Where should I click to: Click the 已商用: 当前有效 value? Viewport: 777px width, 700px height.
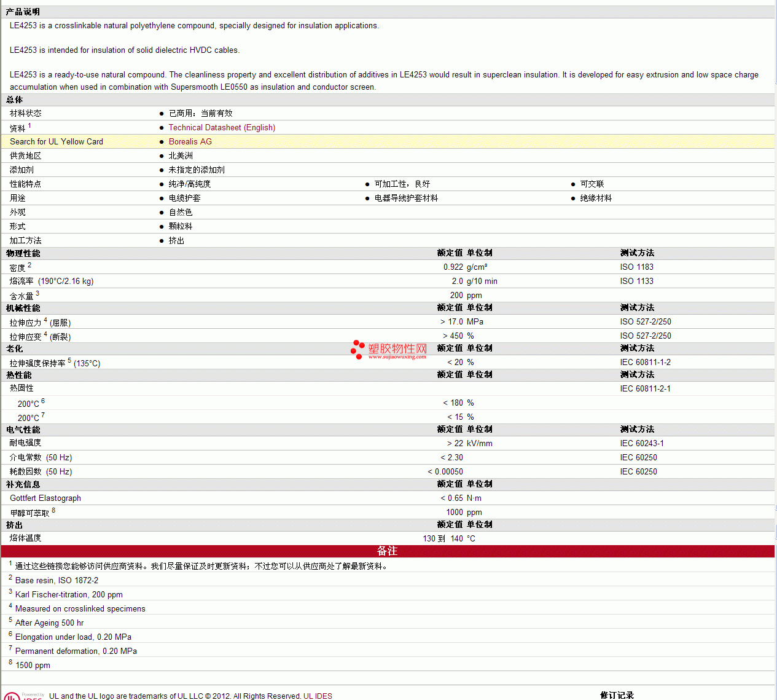(201, 114)
